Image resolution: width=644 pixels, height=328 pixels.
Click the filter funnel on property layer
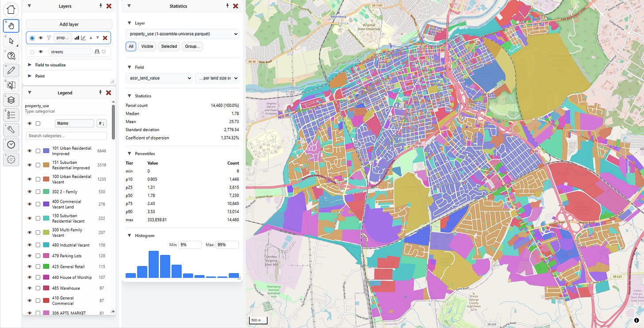pyautogui.click(x=49, y=38)
